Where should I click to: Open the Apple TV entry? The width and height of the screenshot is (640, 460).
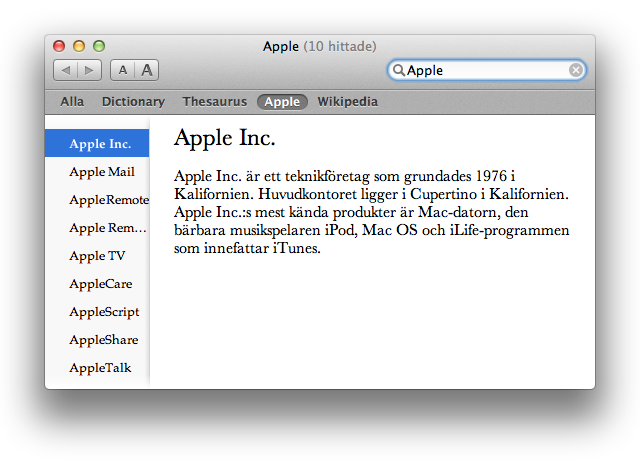(x=97, y=256)
